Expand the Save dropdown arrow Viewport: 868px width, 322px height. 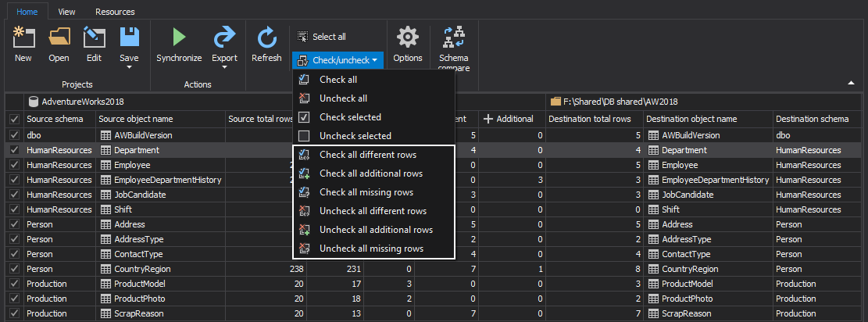129,66
